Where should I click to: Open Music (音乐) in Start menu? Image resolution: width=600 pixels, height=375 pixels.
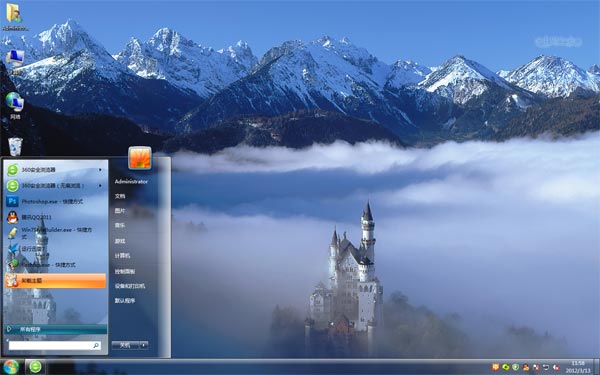120,226
